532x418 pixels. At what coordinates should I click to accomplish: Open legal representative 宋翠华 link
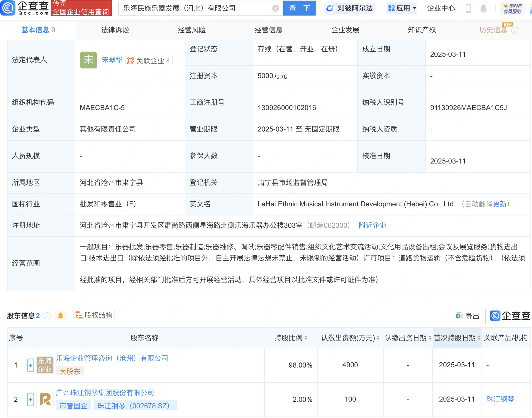click(x=112, y=60)
